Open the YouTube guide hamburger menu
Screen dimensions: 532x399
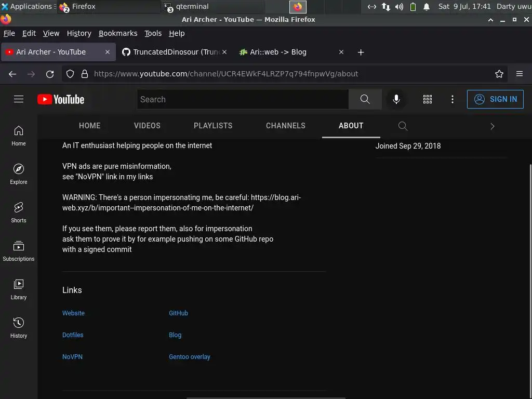coord(19,99)
